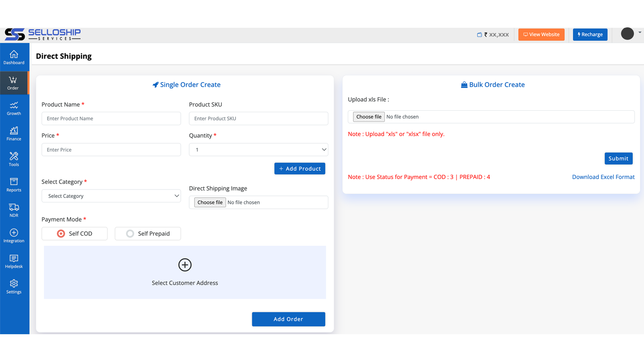Navigate to Finance via sidebar icon
Viewport: 644px width, 362px height.
click(14, 133)
